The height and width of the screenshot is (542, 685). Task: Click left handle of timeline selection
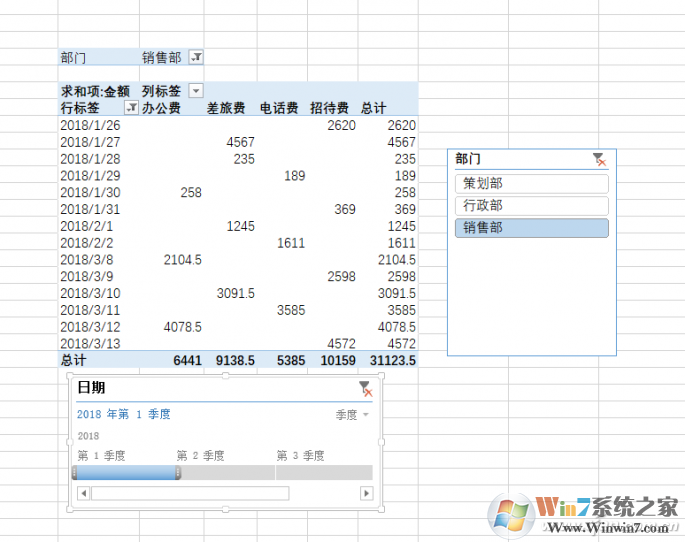coord(75,473)
